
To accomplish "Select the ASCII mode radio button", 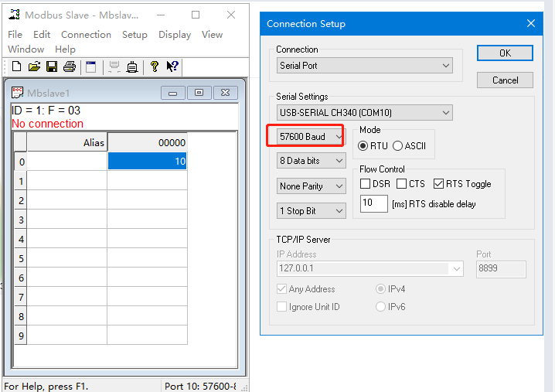I will 397,146.
